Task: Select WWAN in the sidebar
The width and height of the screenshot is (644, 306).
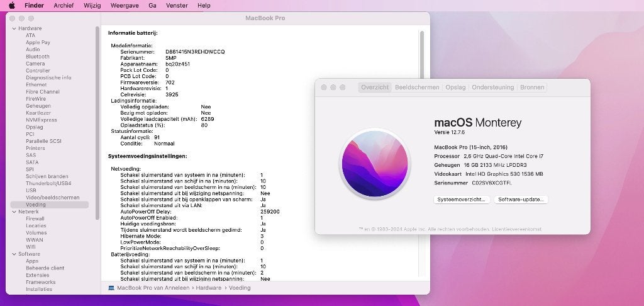Action: coord(34,240)
